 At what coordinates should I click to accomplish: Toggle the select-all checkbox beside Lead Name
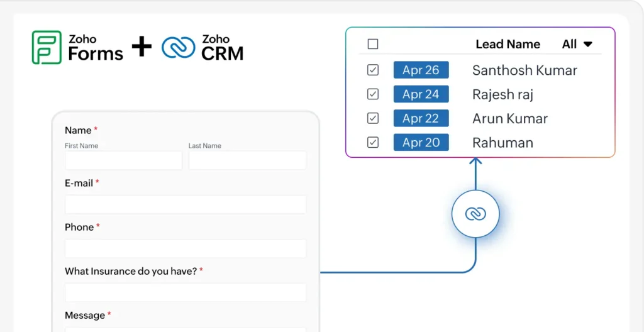pos(373,44)
